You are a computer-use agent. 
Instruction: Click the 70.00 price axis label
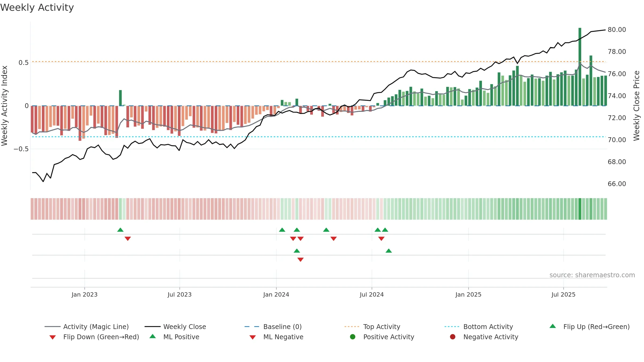click(x=617, y=140)
